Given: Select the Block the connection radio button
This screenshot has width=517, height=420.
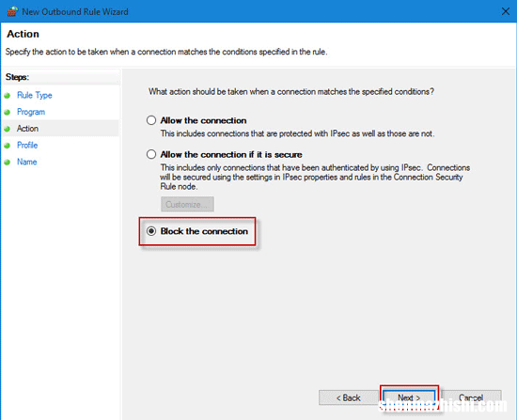Looking at the screenshot, I should [151, 231].
